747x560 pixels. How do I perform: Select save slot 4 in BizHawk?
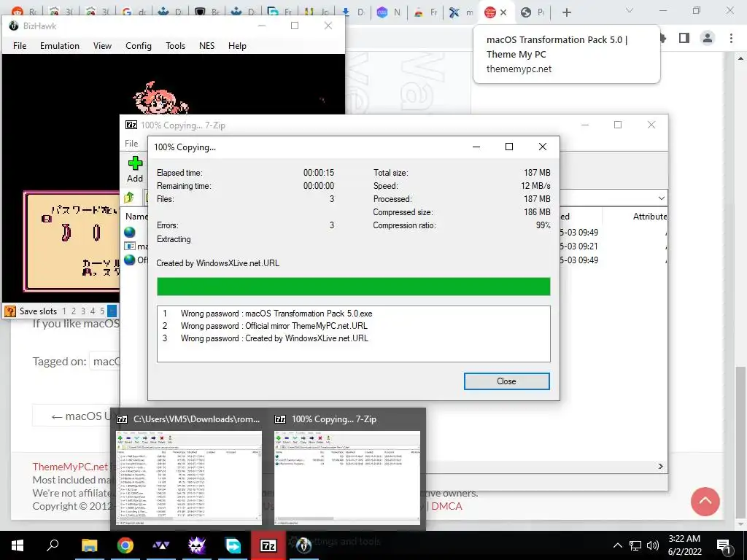coord(93,311)
